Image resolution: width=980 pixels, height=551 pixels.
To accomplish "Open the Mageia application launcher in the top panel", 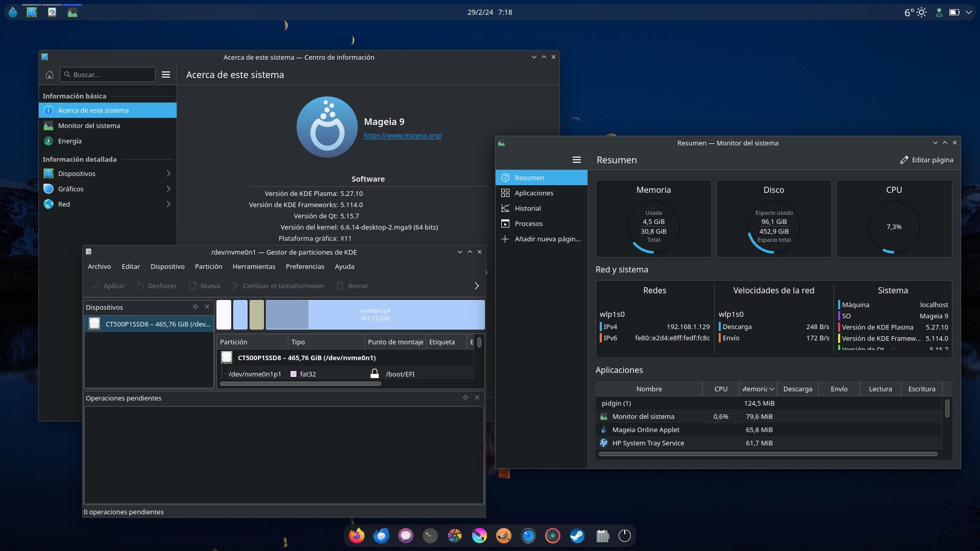I will tap(13, 12).
